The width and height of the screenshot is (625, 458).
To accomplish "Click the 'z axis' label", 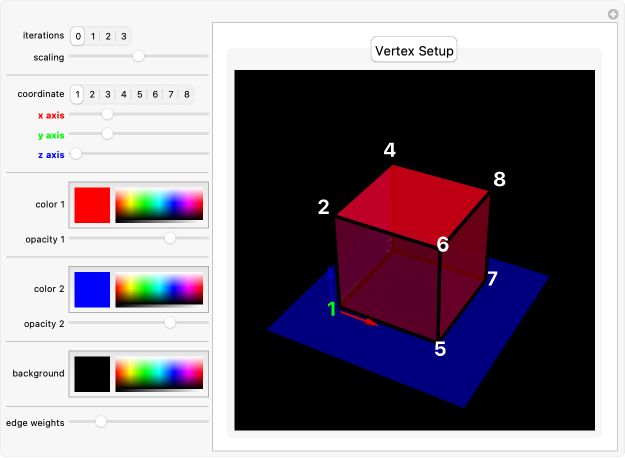I will pos(51,155).
